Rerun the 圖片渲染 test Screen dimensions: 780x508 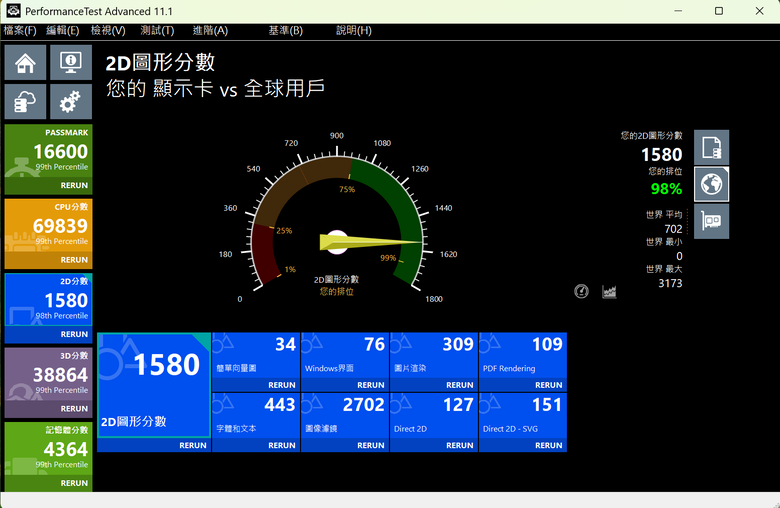pyautogui.click(x=460, y=385)
